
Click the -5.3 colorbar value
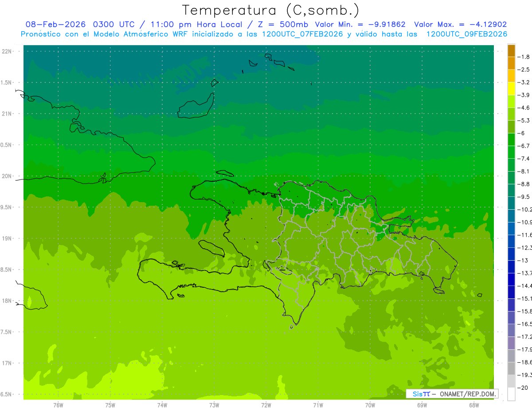click(524, 121)
